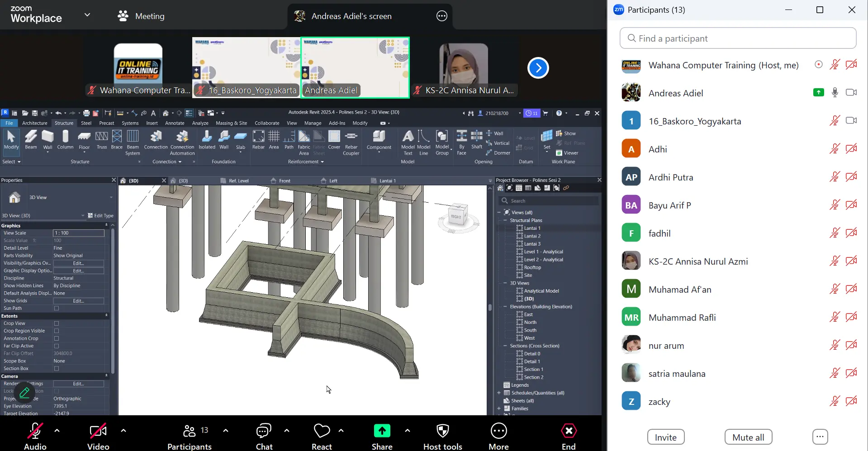Open audio options arrow next to Audio
The height and width of the screenshot is (451, 868).
[x=57, y=431]
